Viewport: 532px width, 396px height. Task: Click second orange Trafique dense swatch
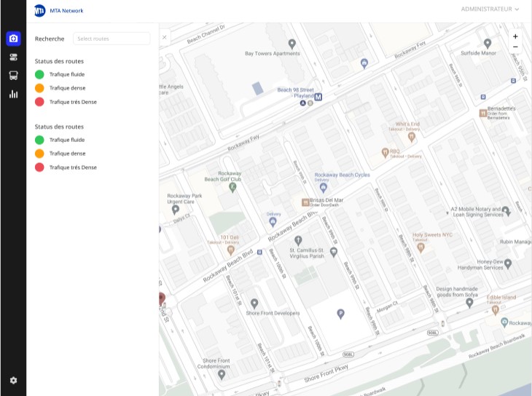point(39,154)
